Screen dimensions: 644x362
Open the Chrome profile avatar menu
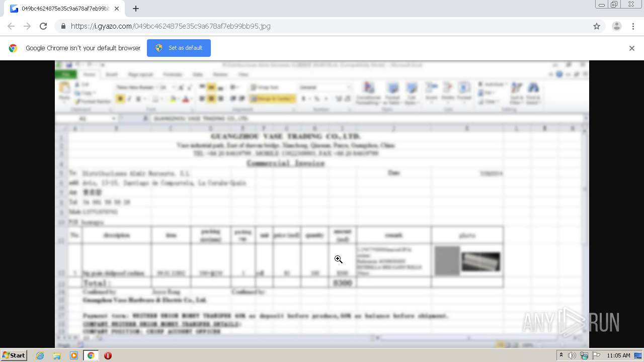click(x=616, y=26)
